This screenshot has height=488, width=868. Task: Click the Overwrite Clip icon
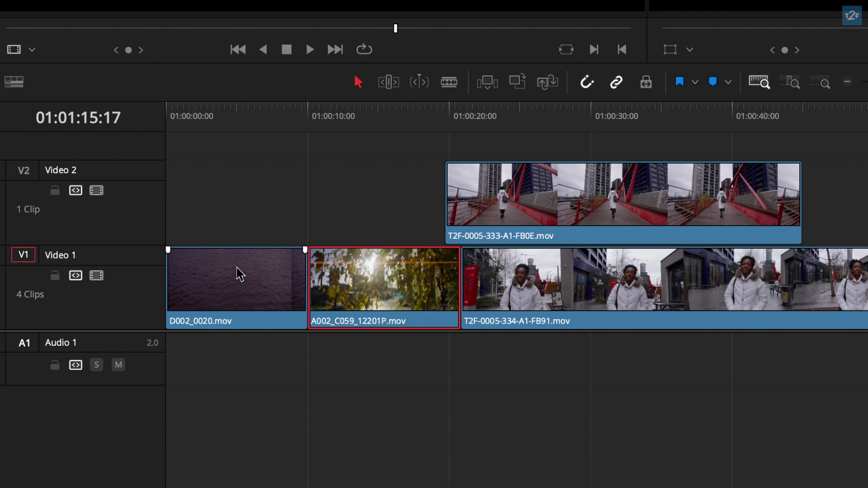(517, 82)
